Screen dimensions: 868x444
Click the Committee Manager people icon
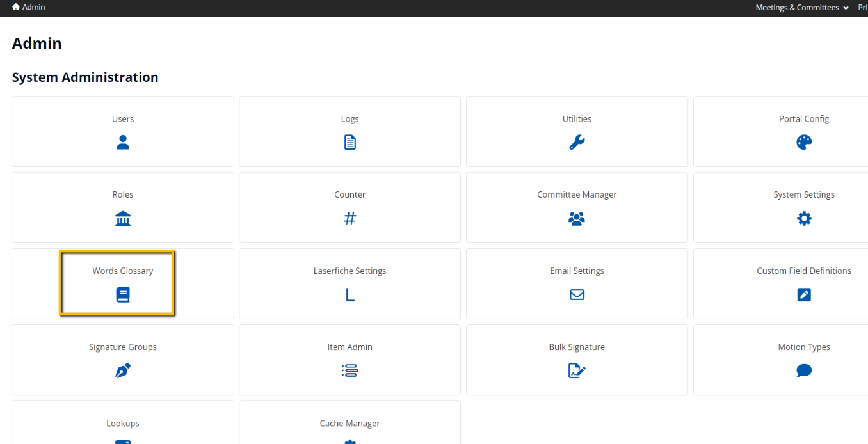point(577,218)
